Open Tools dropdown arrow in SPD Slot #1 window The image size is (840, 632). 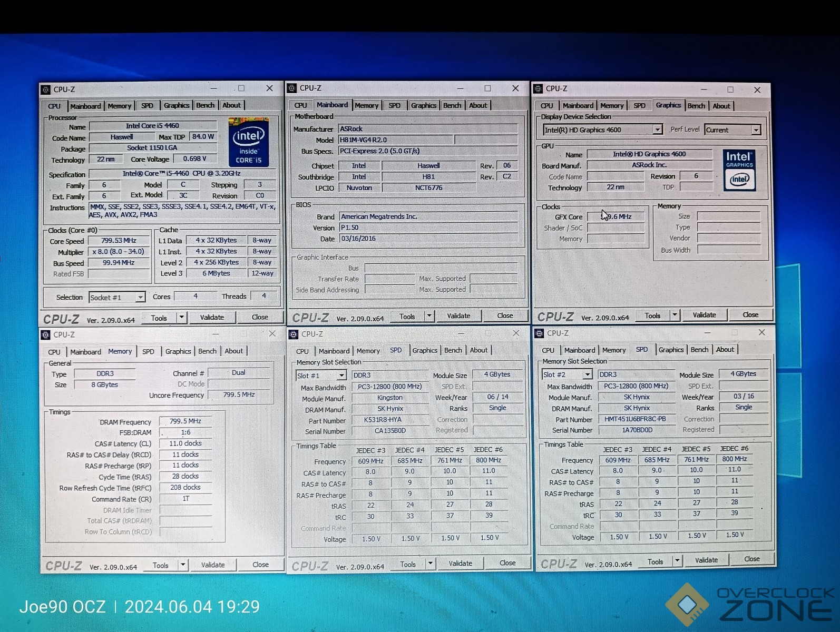click(431, 564)
